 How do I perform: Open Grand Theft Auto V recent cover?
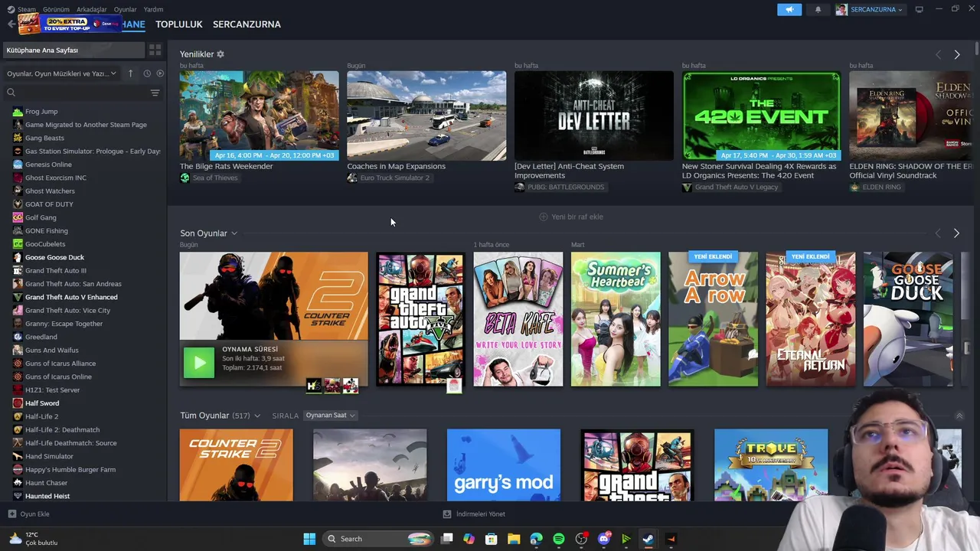[x=420, y=319]
